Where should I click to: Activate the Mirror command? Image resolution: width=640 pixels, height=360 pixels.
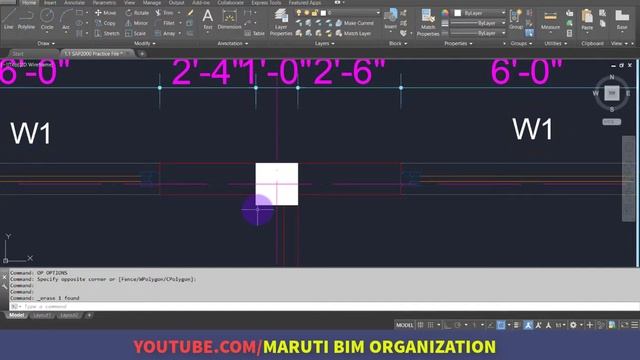pyautogui.click(x=137, y=23)
